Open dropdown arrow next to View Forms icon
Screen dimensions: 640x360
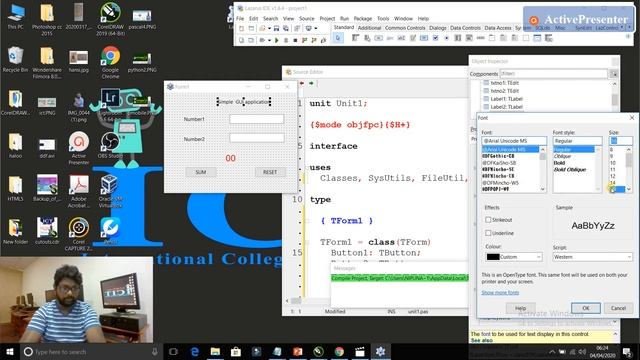pos(316,28)
